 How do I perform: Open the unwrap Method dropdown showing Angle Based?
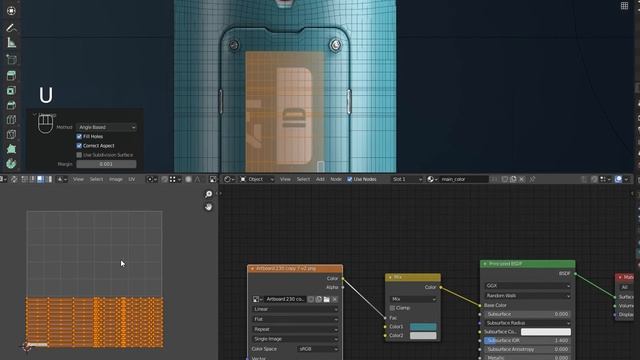click(106, 127)
